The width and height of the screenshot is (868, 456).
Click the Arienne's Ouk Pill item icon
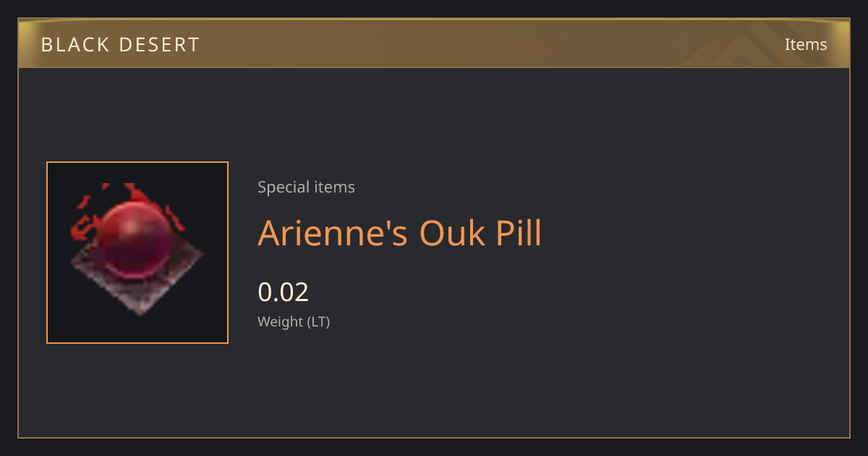point(137,253)
